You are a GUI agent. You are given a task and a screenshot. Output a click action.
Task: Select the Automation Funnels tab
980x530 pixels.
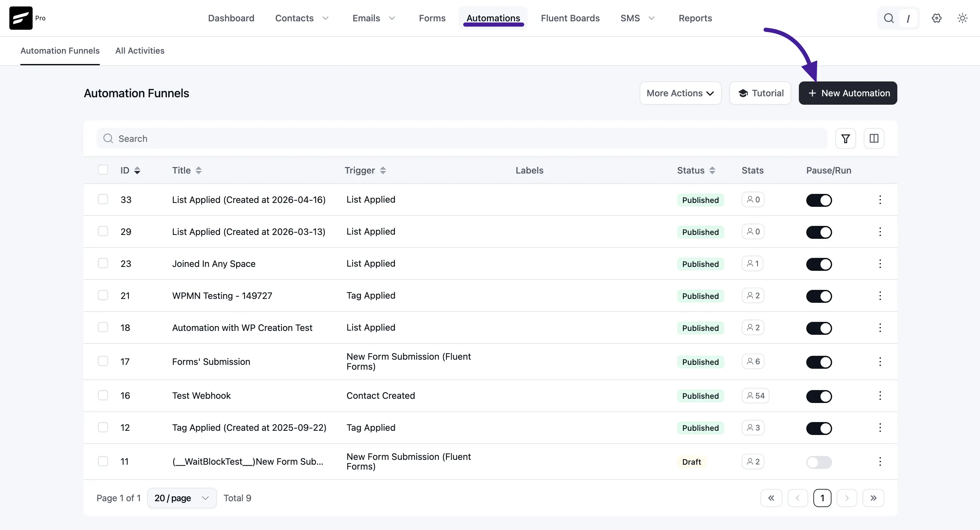click(60, 51)
